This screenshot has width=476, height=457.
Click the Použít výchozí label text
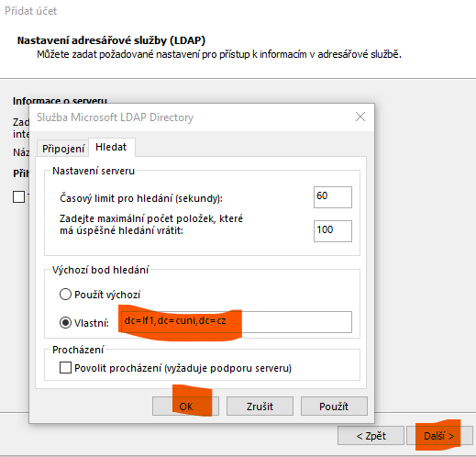coord(107,295)
